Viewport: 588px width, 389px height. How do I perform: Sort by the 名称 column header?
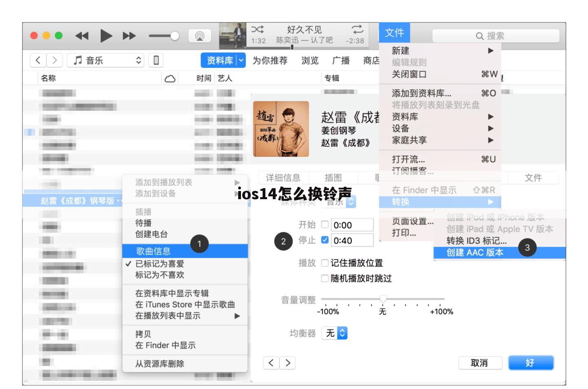pos(48,78)
